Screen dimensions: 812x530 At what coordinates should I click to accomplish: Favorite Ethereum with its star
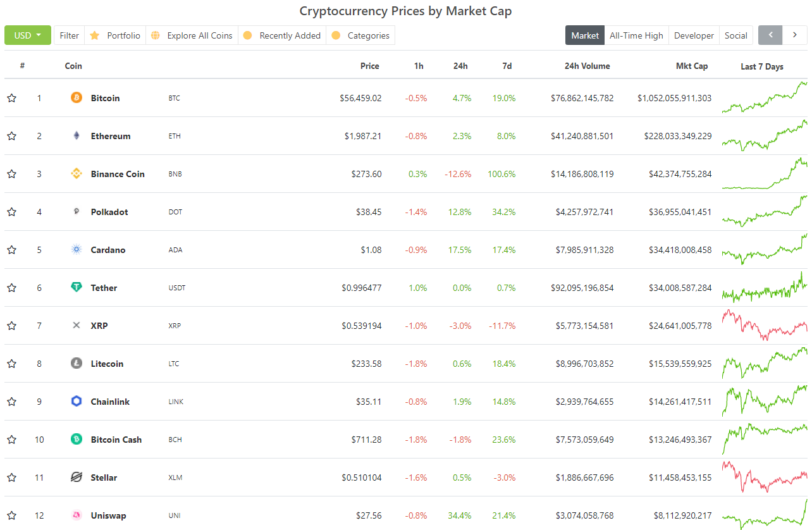[11, 136]
